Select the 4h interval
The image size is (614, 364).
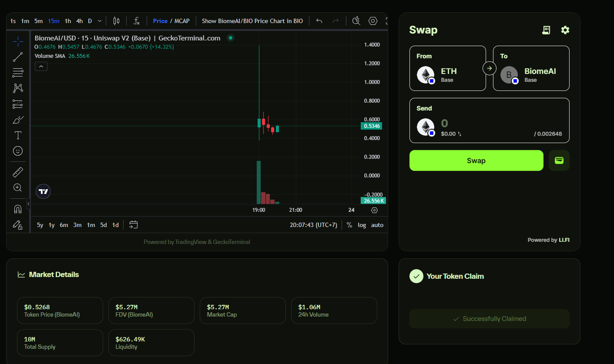click(x=79, y=21)
